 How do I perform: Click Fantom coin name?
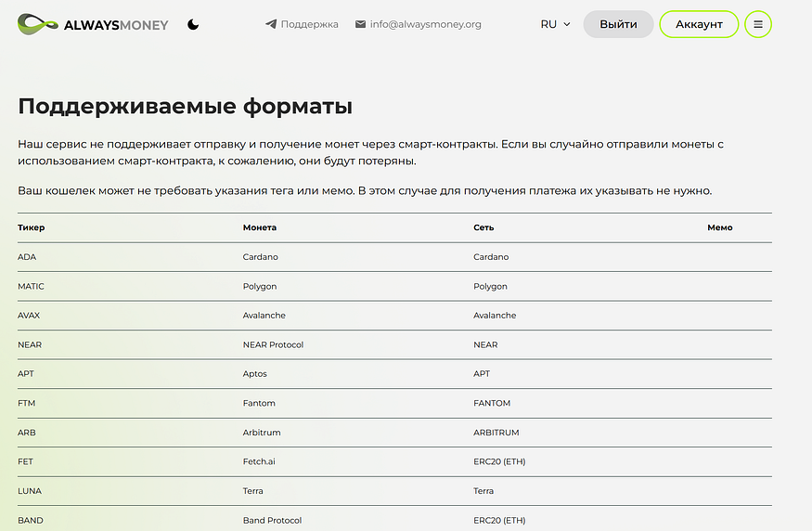click(259, 403)
